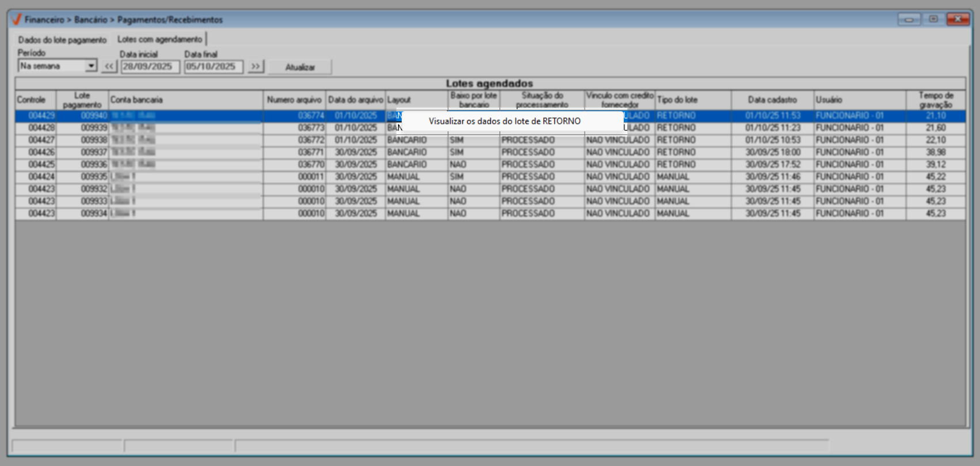Image resolution: width=980 pixels, height=466 pixels.
Task: Click the Data cadastro column header
Action: coord(773,100)
